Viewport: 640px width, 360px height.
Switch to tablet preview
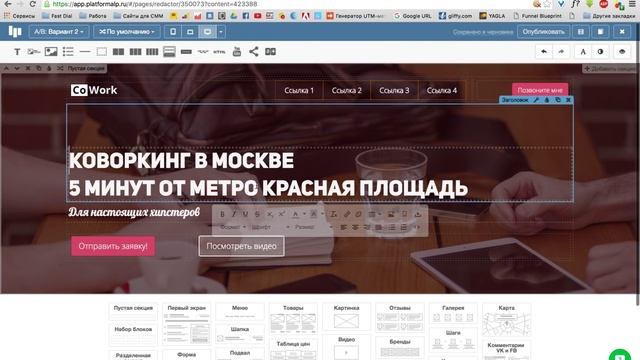[x=190, y=32]
